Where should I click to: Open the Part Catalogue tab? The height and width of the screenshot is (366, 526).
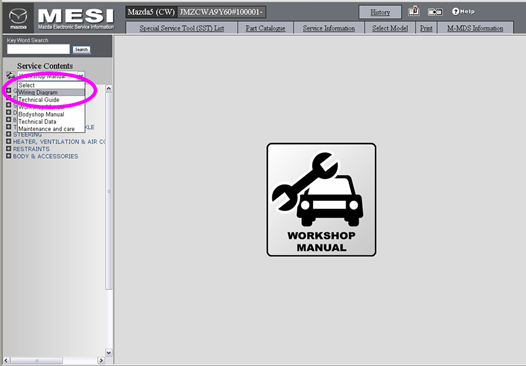point(265,28)
